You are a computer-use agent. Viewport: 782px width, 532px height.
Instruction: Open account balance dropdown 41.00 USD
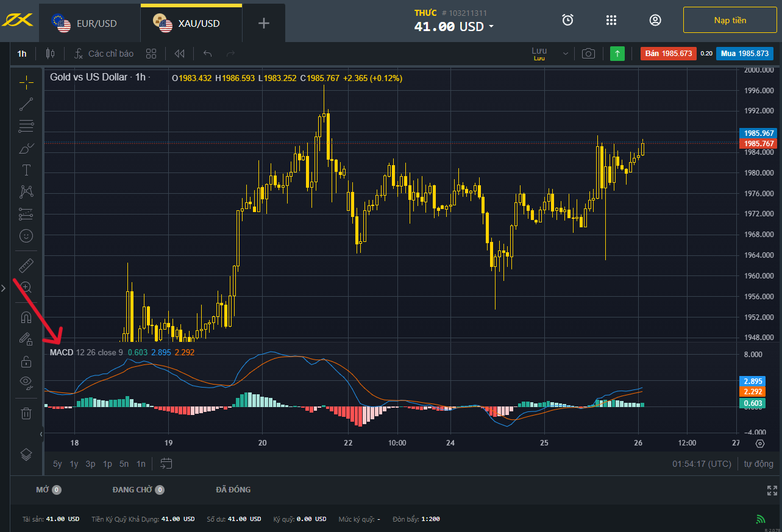[x=454, y=26]
